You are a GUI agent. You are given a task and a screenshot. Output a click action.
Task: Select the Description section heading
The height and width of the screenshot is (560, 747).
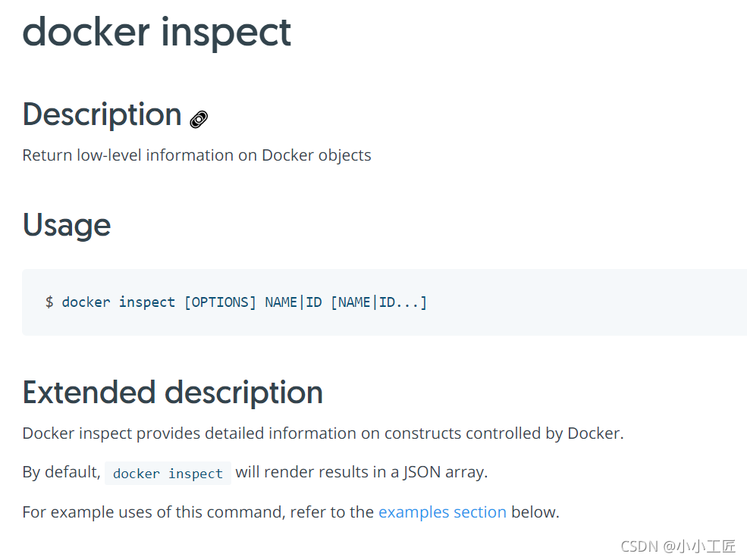point(102,115)
